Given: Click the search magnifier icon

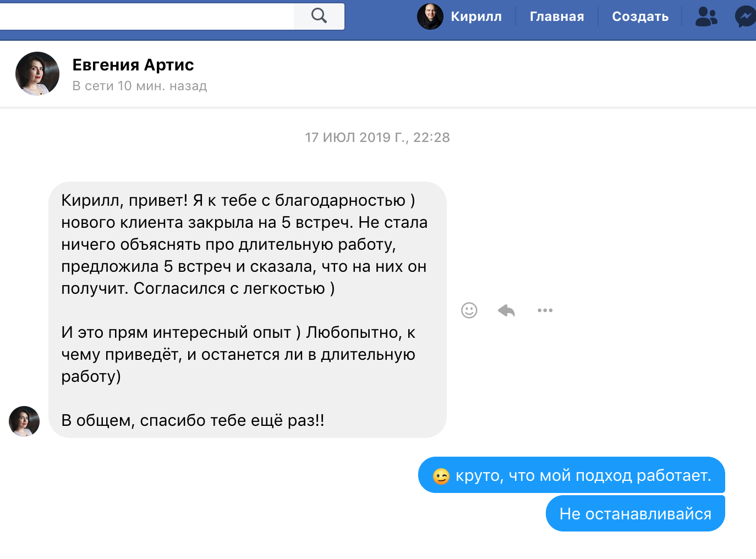Looking at the screenshot, I should tap(319, 16).
